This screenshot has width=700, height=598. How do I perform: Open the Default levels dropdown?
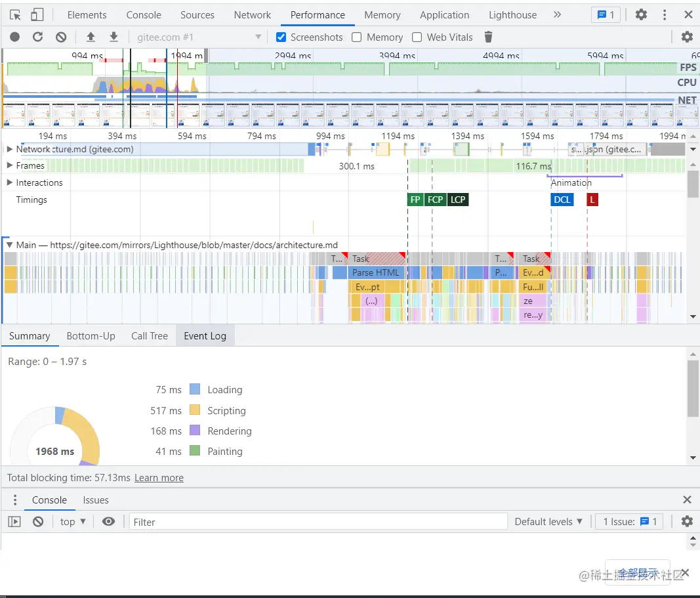coord(548,522)
